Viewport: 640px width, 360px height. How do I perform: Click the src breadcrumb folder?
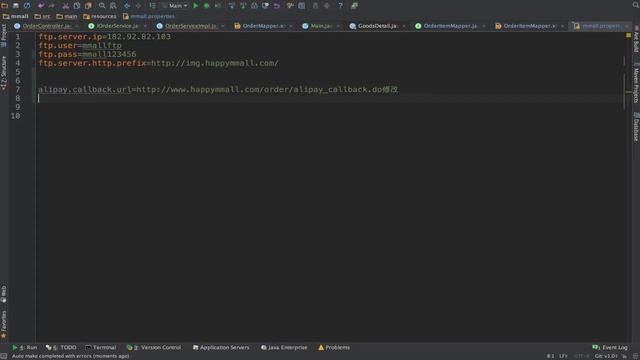click(x=42, y=16)
